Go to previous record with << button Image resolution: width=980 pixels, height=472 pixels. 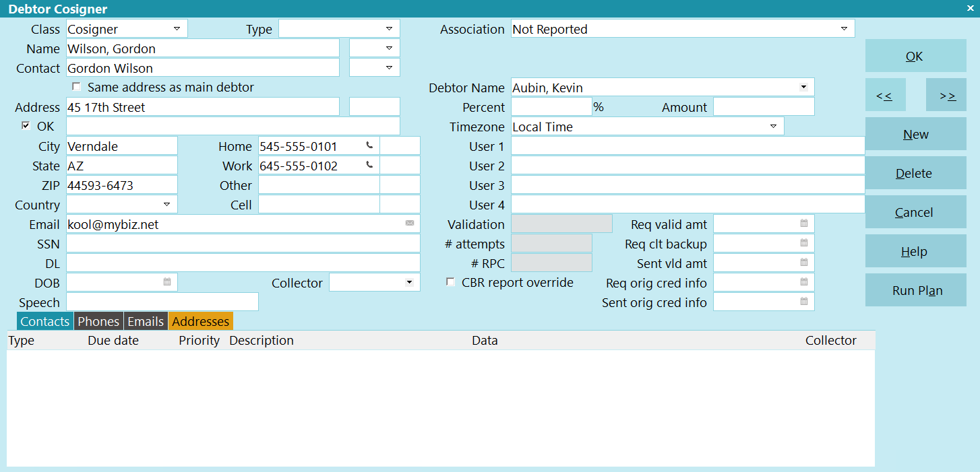[x=885, y=95]
